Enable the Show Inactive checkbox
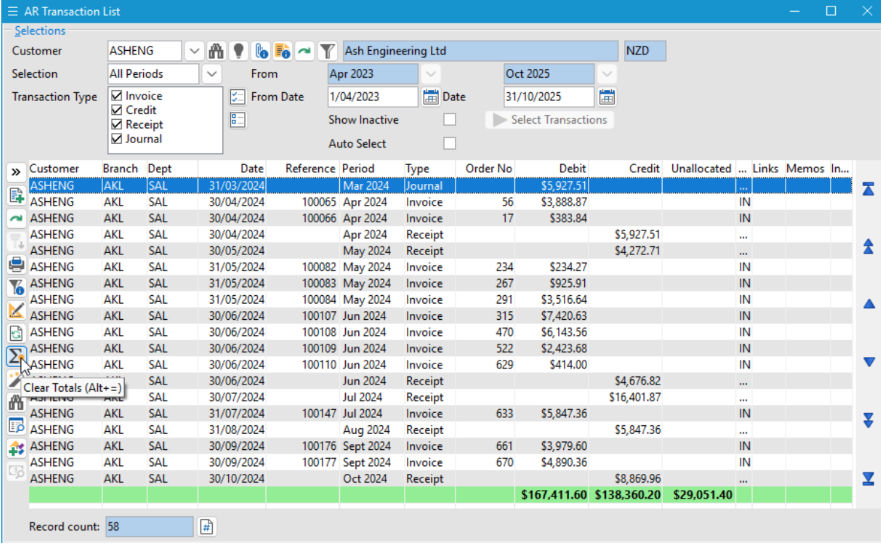Image resolution: width=881 pixels, height=545 pixels. pos(449,120)
